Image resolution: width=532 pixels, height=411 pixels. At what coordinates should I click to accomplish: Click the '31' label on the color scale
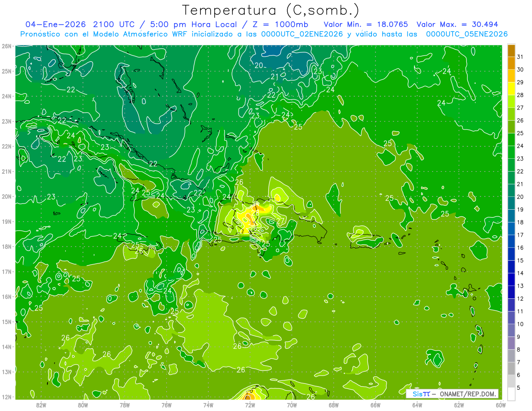(x=520, y=57)
